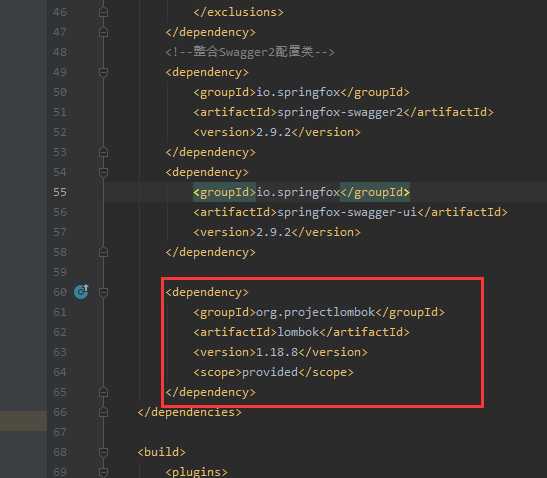Collapse the build section fold on line 68
Viewport: 547px width, 478px height.
coord(103,452)
